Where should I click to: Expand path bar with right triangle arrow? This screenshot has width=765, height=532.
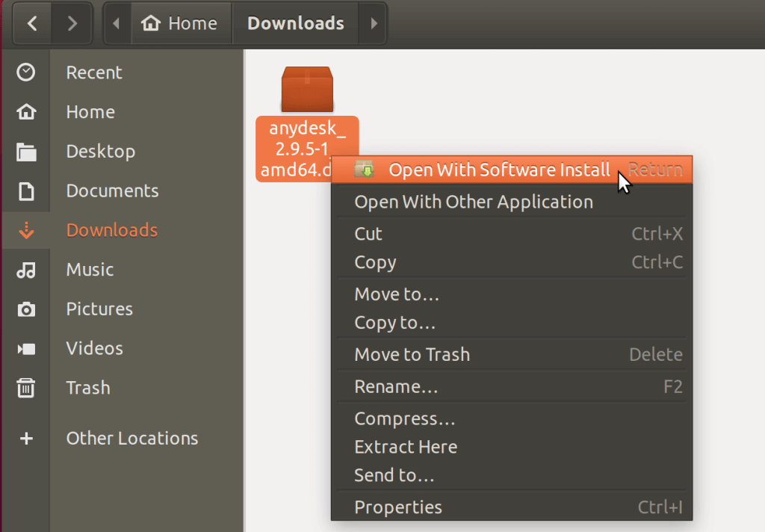tap(374, 24)
